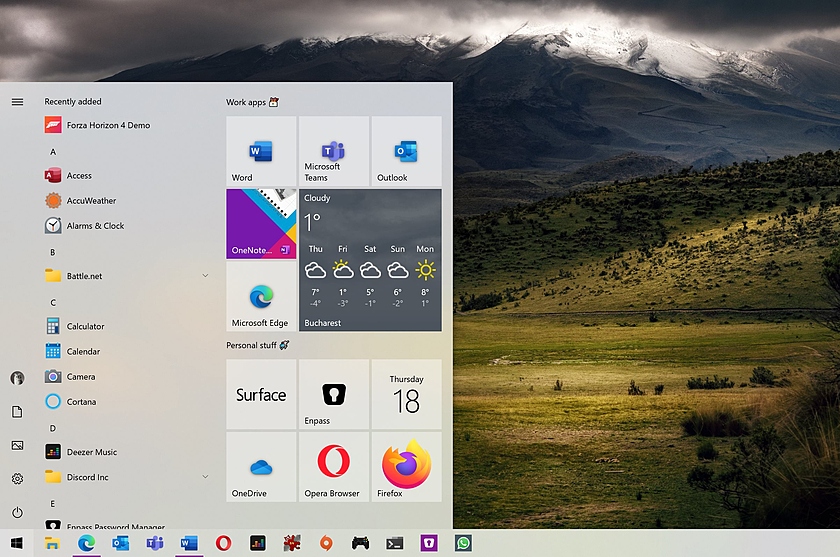The image size is (840, 557).
Task: Open File Explorer from the taskbar
Action: (52, 543)
